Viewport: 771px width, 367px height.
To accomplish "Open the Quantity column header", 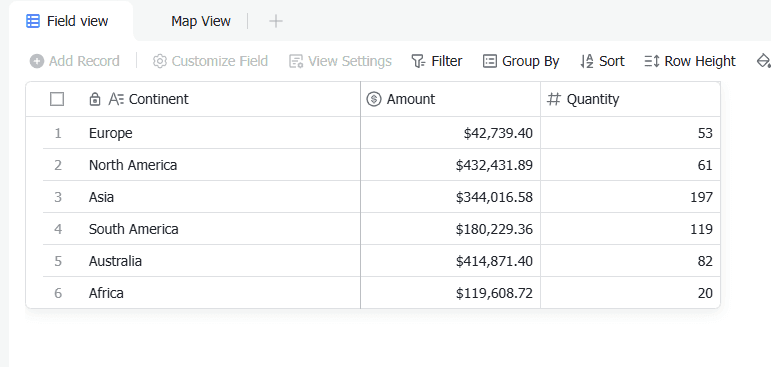I will 630,99.
